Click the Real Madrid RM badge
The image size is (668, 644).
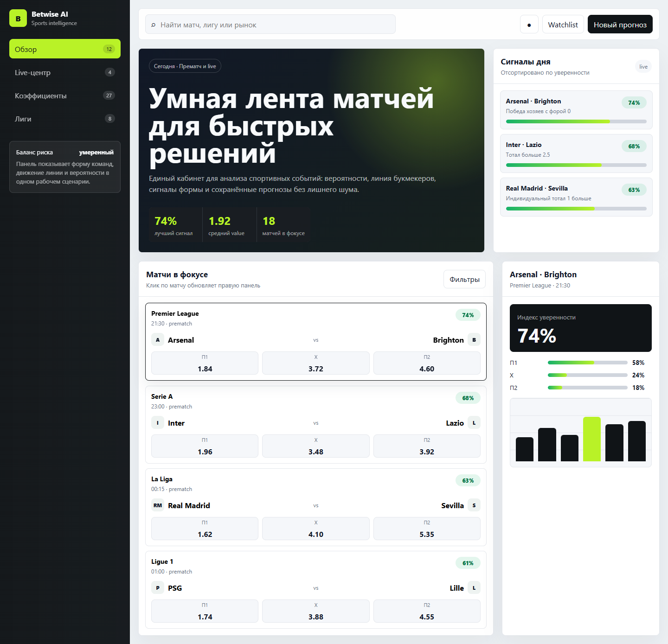click(158, 505)
